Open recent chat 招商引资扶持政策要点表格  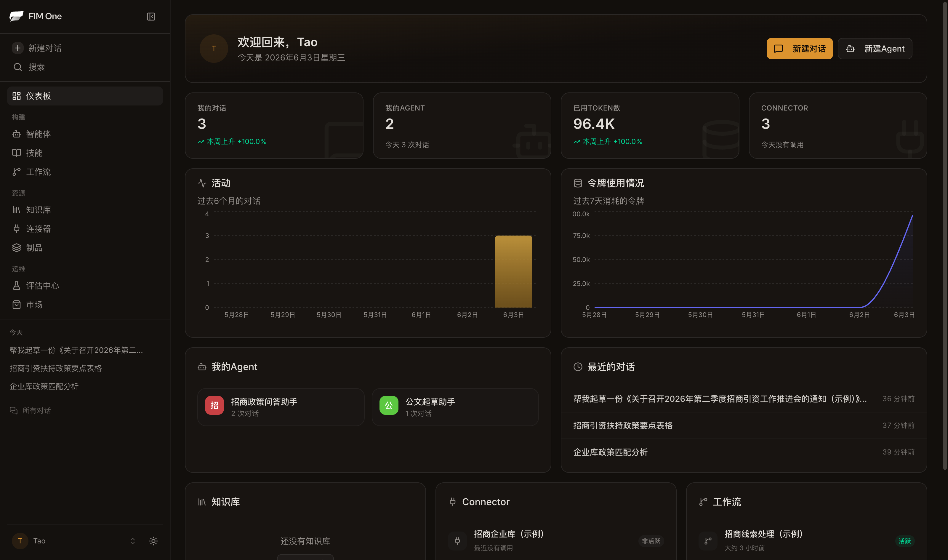click(744, 425)
